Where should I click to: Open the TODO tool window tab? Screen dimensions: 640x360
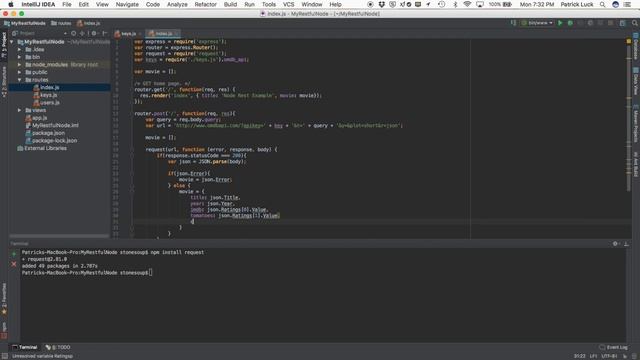point(58,347)
